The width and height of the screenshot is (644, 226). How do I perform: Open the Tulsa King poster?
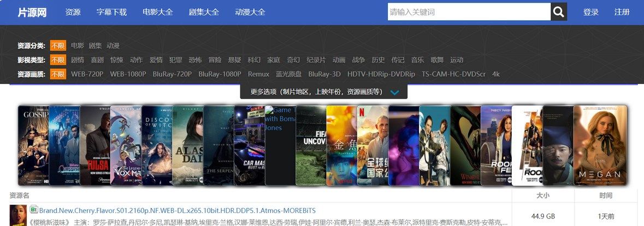tap(95, 146)
